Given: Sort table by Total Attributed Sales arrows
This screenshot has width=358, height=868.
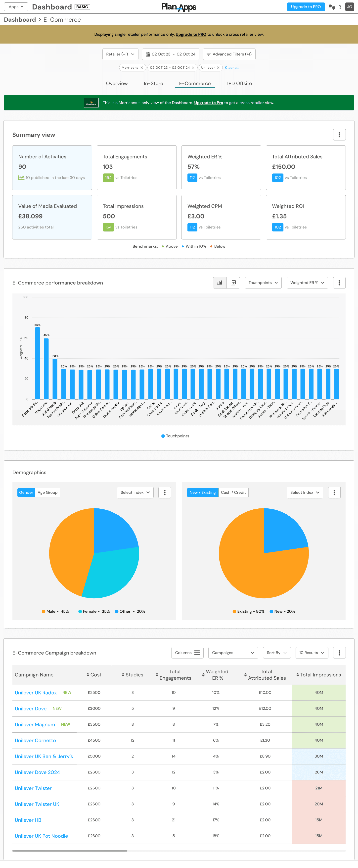Looking at the screenshot, I should pos(246,675).
